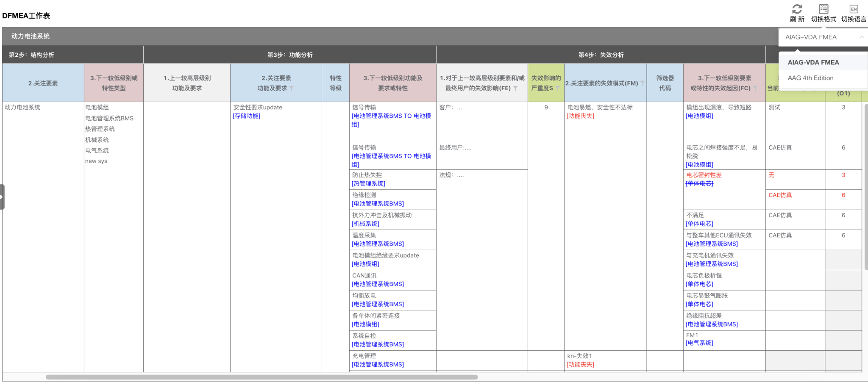
Task: Open the [热管理系统] link under 防止热失控
Action: (368, 183)
